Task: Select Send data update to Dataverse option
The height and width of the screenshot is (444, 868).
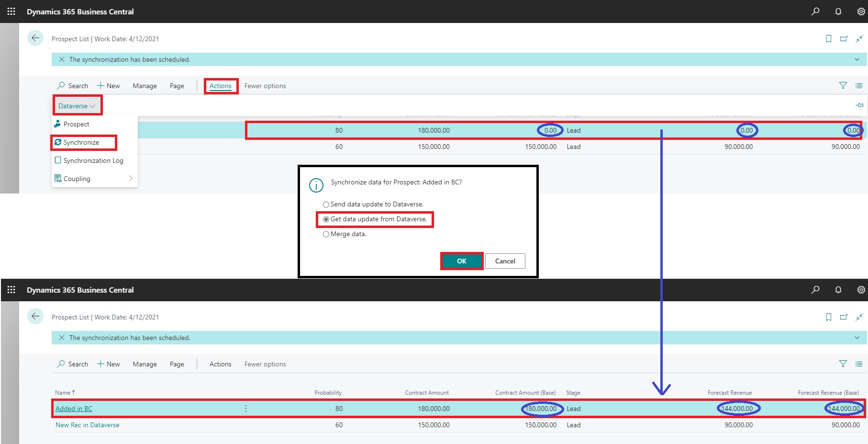Action: [x=326, y=205]
